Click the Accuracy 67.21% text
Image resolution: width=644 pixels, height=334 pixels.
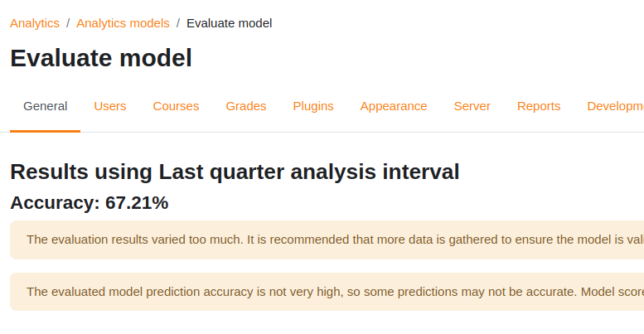point(90,203)
